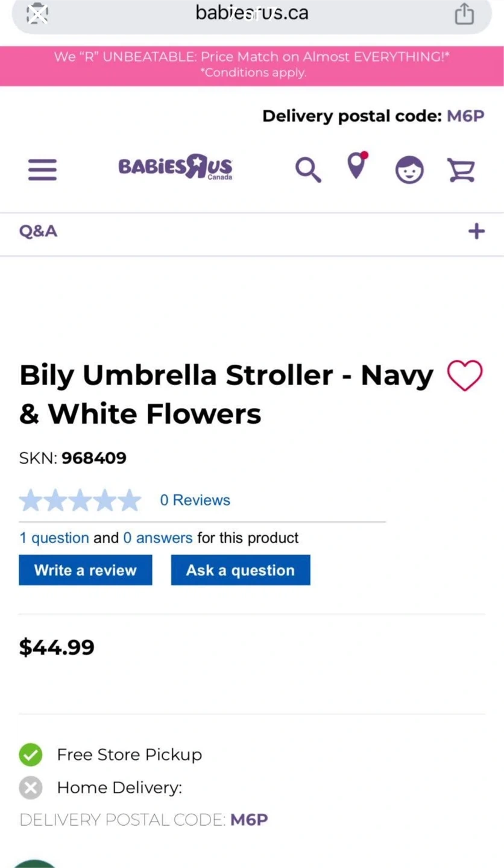504x868 pixels.
Task: Tap the babiesrus.ca address bar
Action: (251, 13)
